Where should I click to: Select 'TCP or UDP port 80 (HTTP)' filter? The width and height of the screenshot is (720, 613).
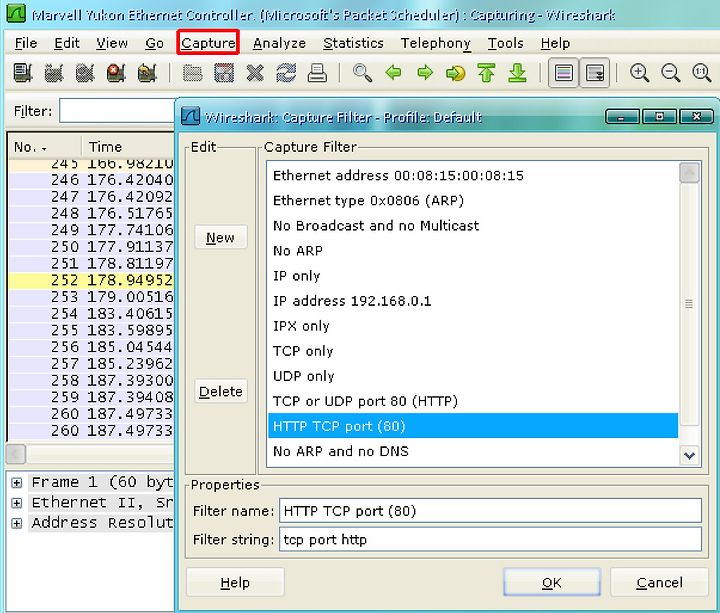473,401
